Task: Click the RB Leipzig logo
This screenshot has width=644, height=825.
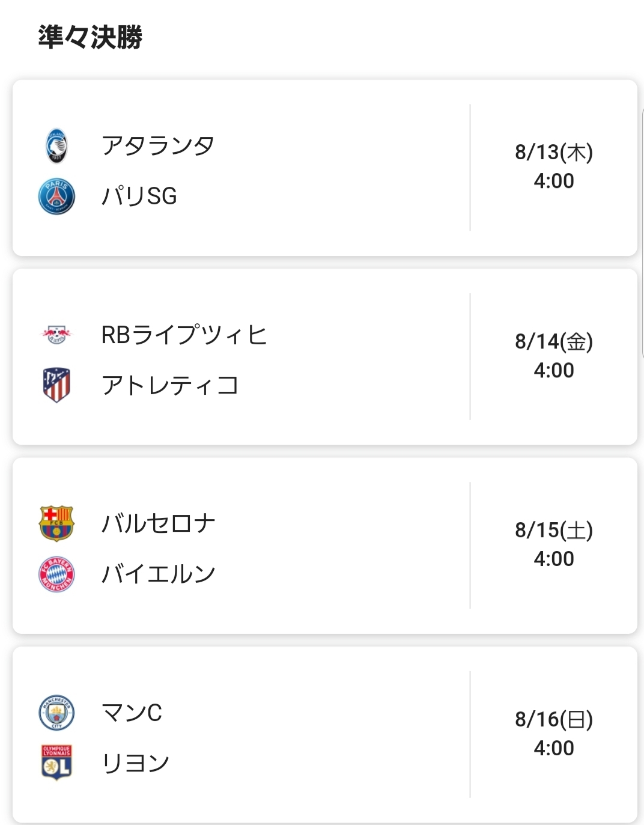Action: [56, 335]
